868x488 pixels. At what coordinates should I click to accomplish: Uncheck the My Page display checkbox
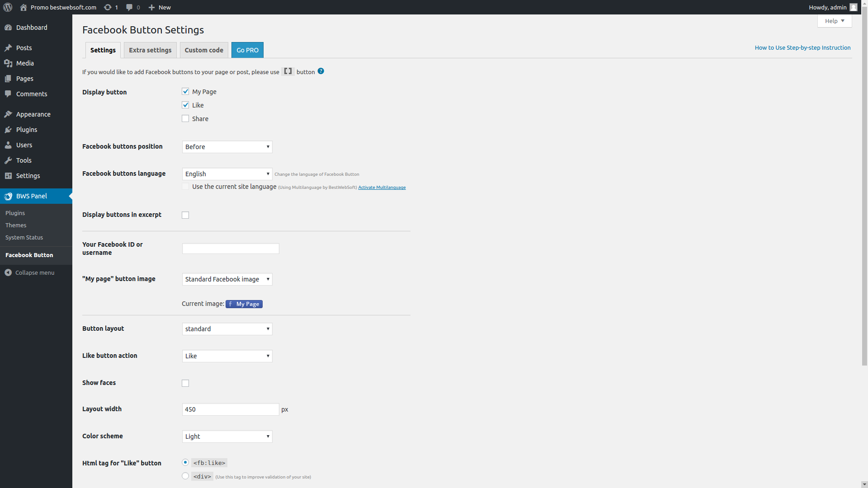coord(185,91)
